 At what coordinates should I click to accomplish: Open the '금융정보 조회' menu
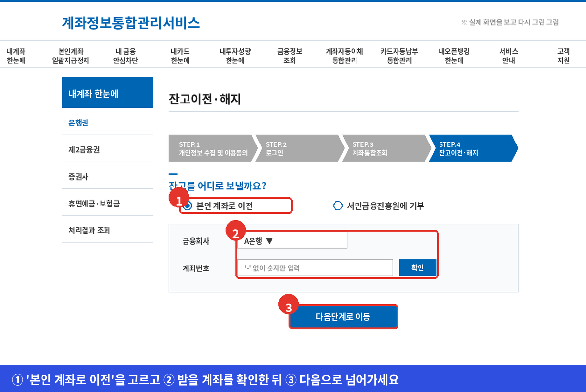(290, 56)
